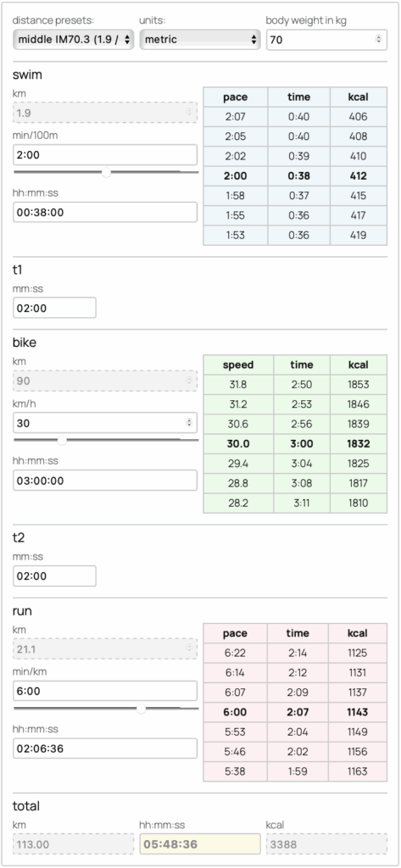Select bike table speed 28.2

point(237,504)
